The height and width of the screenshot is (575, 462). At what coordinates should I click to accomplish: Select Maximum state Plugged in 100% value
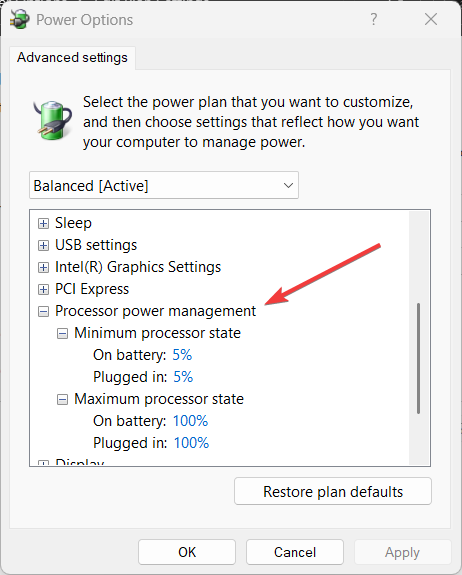point(191,443)
